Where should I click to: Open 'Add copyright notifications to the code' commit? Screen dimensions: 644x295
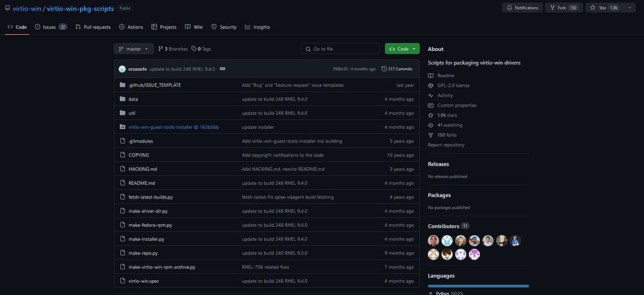click(283, 155)
